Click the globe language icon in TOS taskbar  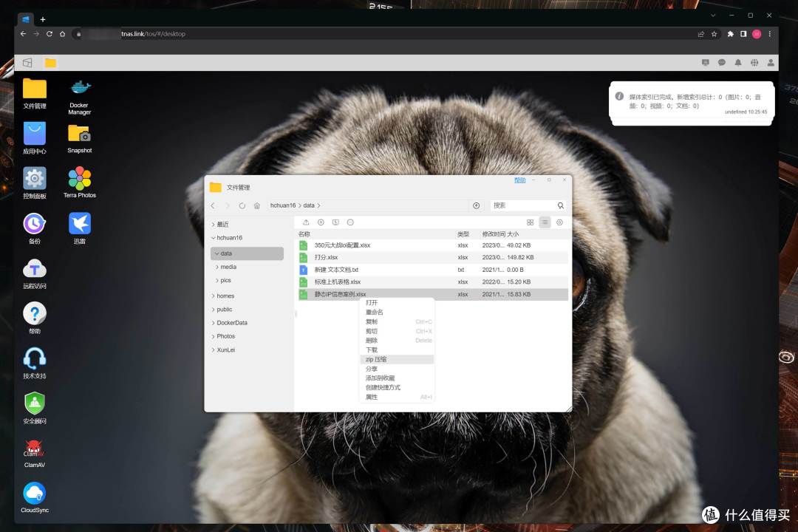[x=754, y=63]
